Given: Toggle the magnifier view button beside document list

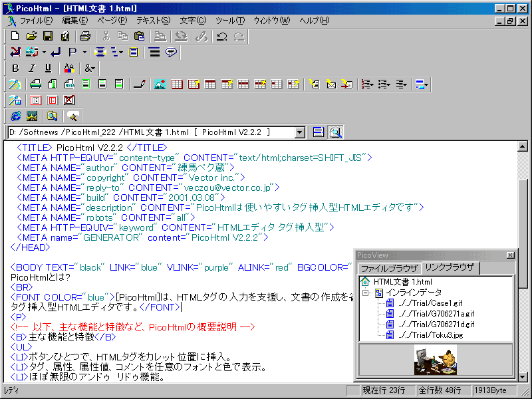Looking at the screenshot, I should [335, 132].
